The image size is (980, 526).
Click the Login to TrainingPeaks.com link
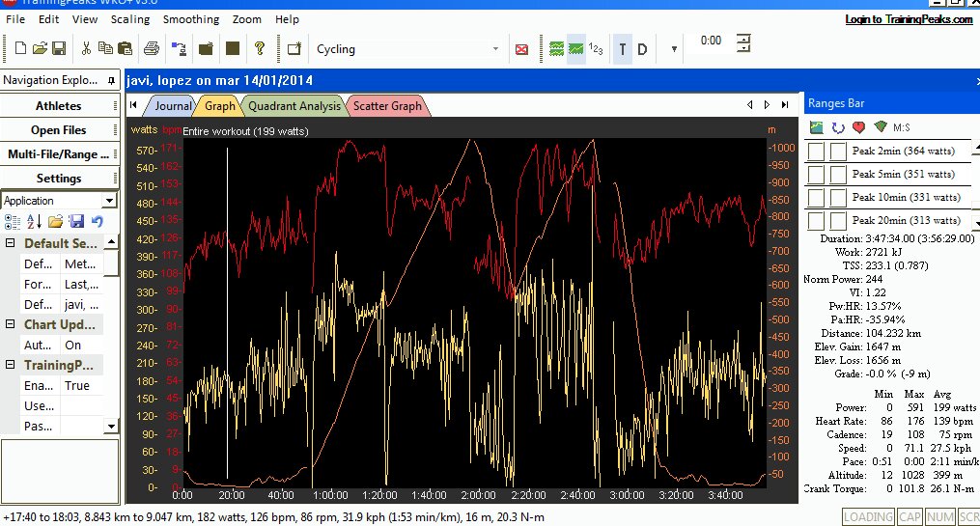[x=909, y=19]
